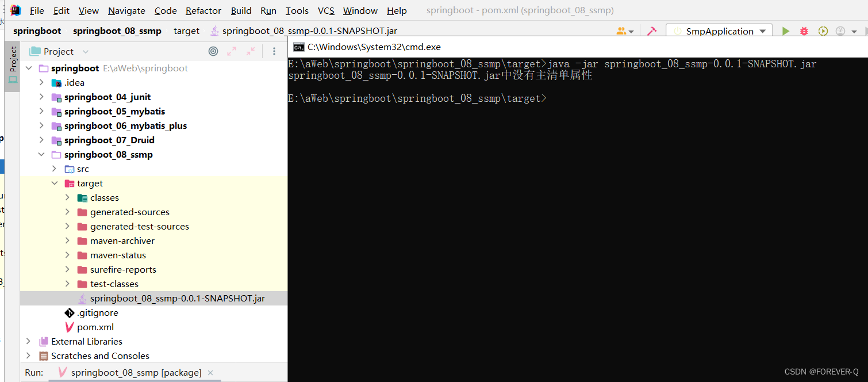
Task: Open the Refactor menu
Action: 203,10
